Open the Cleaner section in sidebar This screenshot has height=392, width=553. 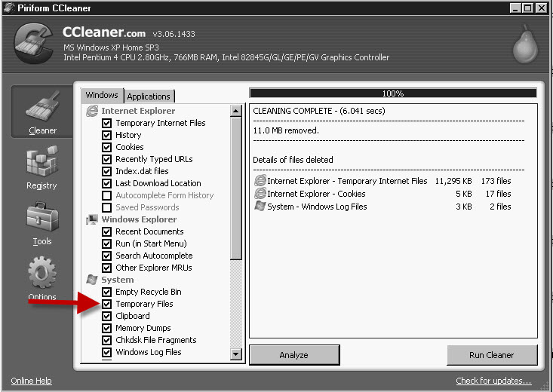42,112
